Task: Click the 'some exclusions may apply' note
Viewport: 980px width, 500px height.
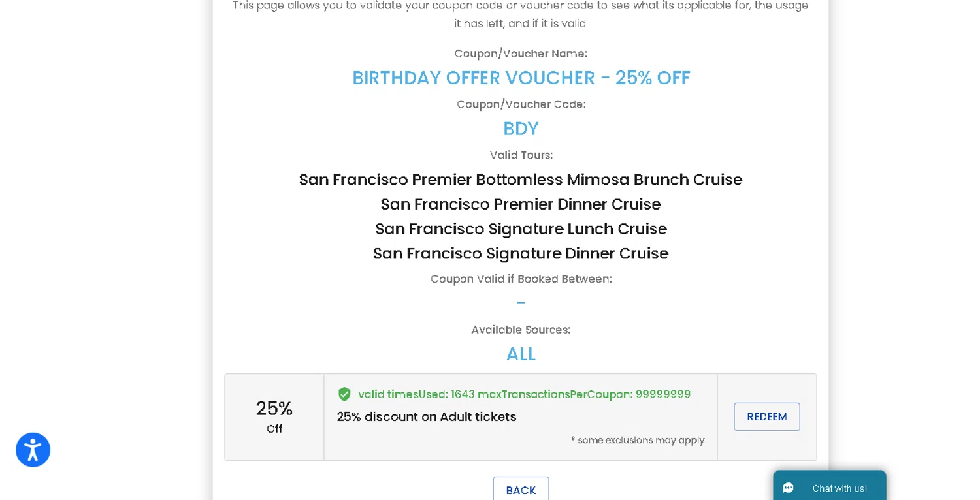Action: coord(638,440)
